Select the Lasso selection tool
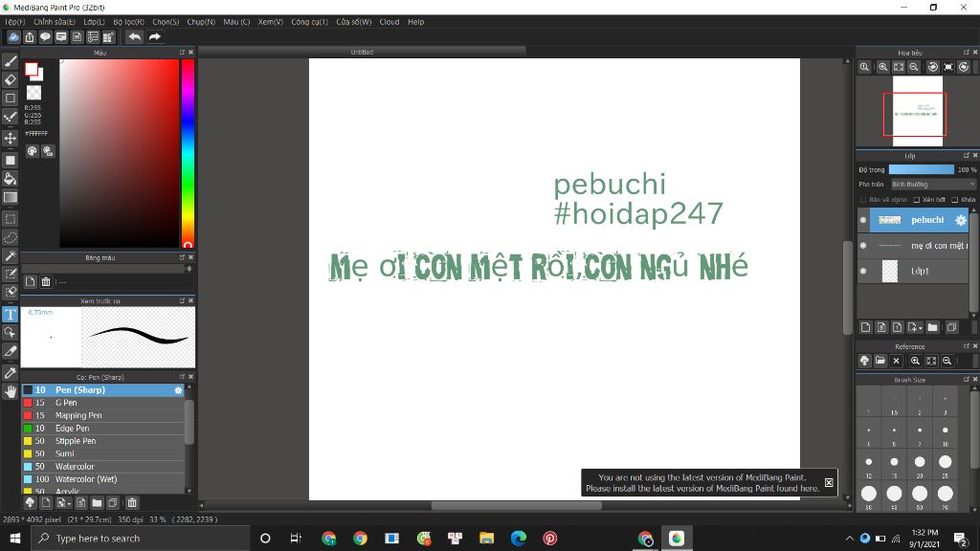The height and width of the screenshot is (551, 980). 10,237
